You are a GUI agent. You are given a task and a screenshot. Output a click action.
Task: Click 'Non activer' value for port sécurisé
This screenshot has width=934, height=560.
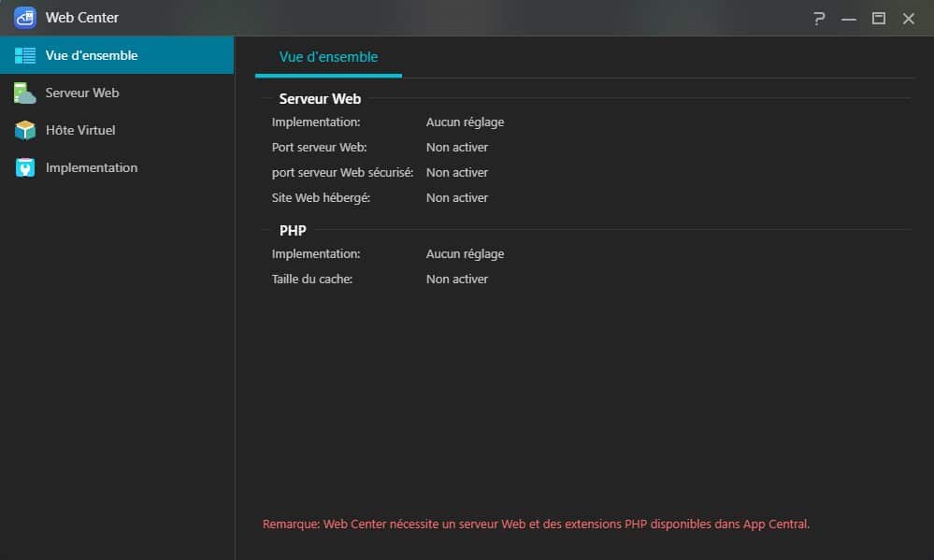457,172
